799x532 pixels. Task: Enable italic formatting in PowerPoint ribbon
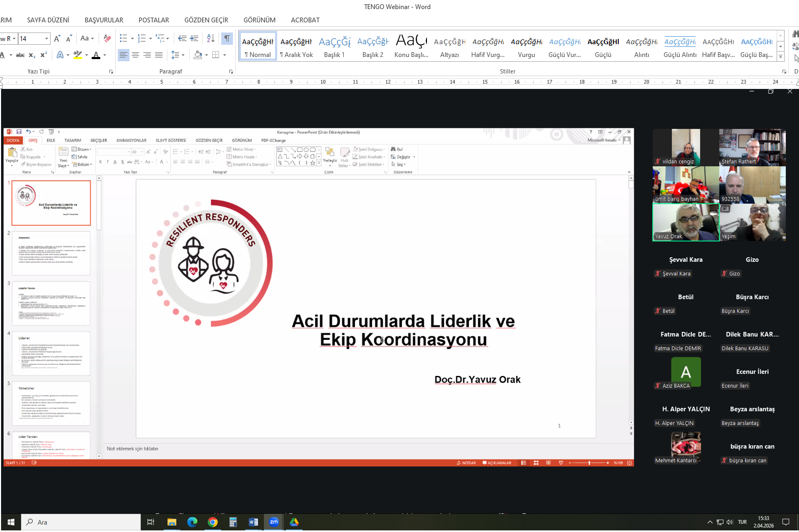point(108,161)
